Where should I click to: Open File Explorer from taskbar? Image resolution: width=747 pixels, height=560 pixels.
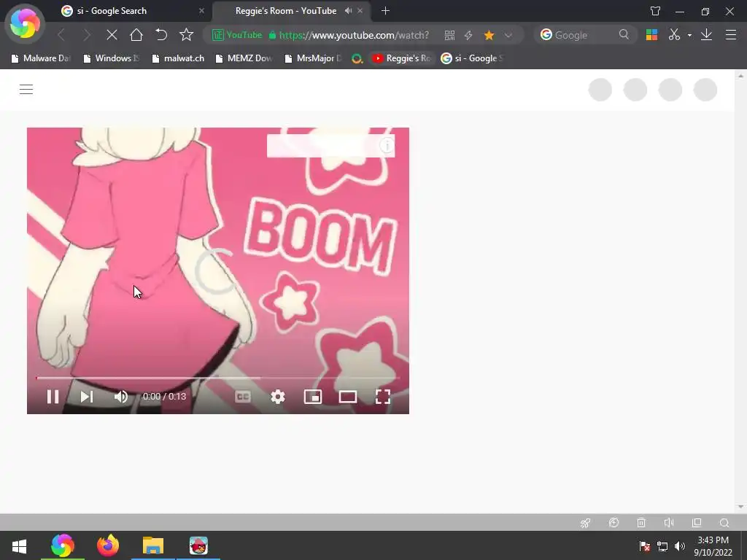pyautogui.click(x=153, y=545)
